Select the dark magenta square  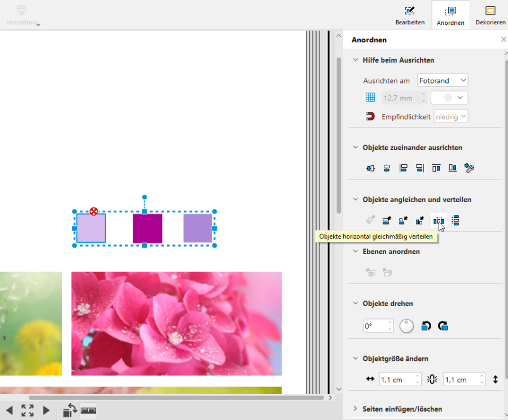[x=147, y=229]
